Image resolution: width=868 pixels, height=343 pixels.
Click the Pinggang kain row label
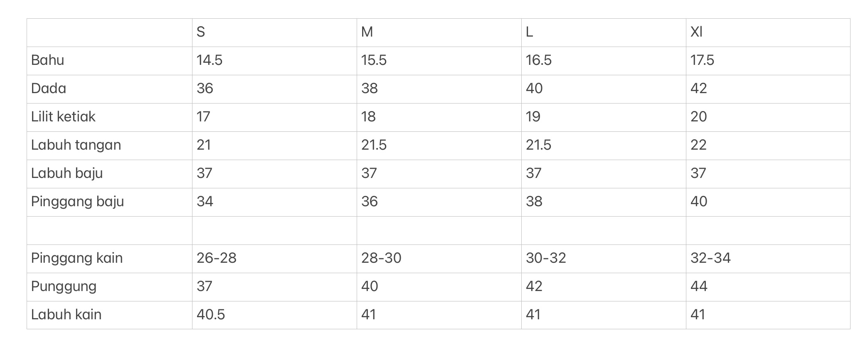(x=77, y=258)
